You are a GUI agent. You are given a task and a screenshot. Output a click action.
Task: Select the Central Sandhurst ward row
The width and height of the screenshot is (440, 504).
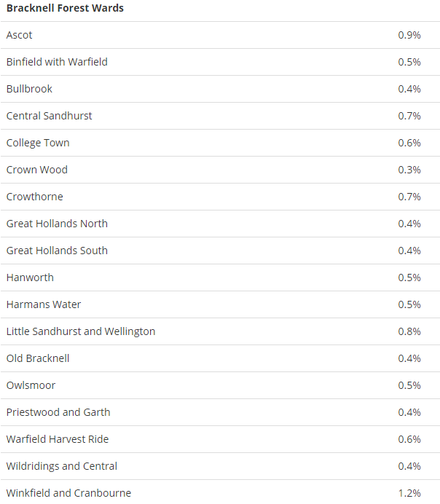click(220, 116)
